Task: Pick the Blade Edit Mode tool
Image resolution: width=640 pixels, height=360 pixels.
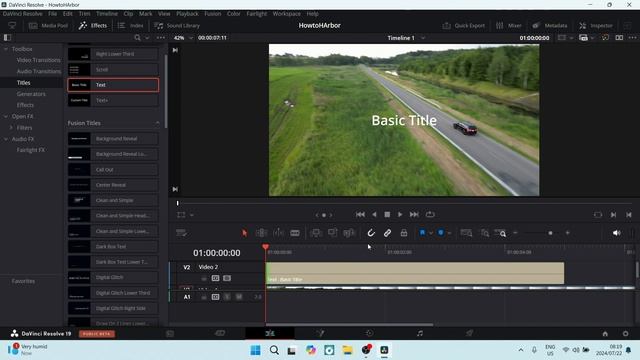Action: pyautogui.click(x=295, y=233)
